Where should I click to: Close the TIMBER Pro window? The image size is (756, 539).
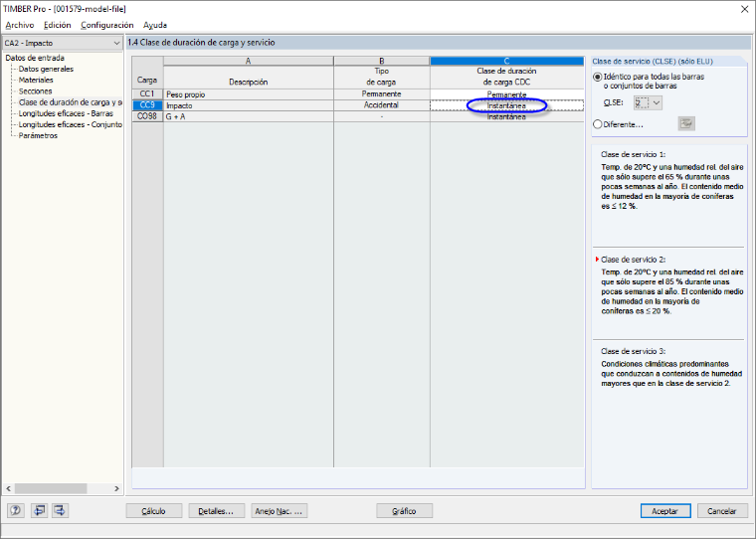(x=744, y=9)
